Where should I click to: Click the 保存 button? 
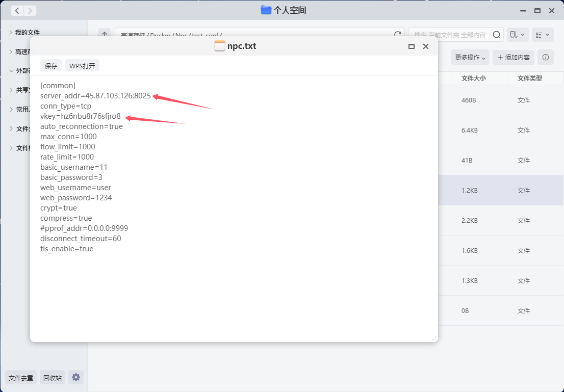click(51, 66)
